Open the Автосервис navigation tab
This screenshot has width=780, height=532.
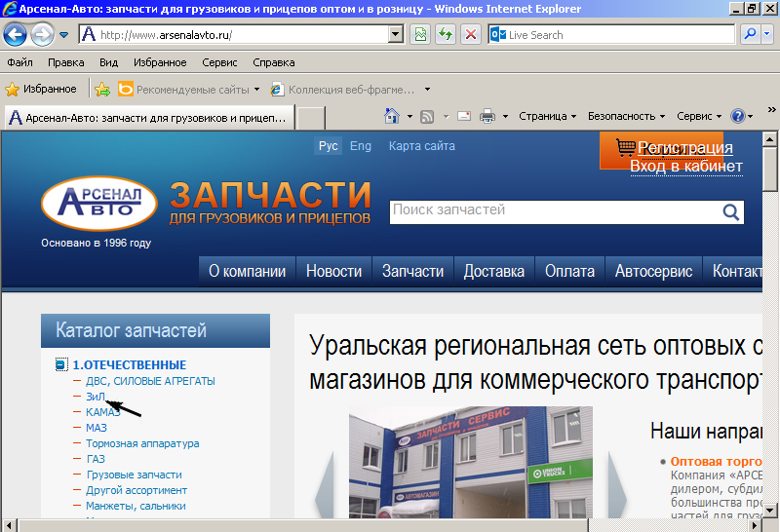pos(653,271)
